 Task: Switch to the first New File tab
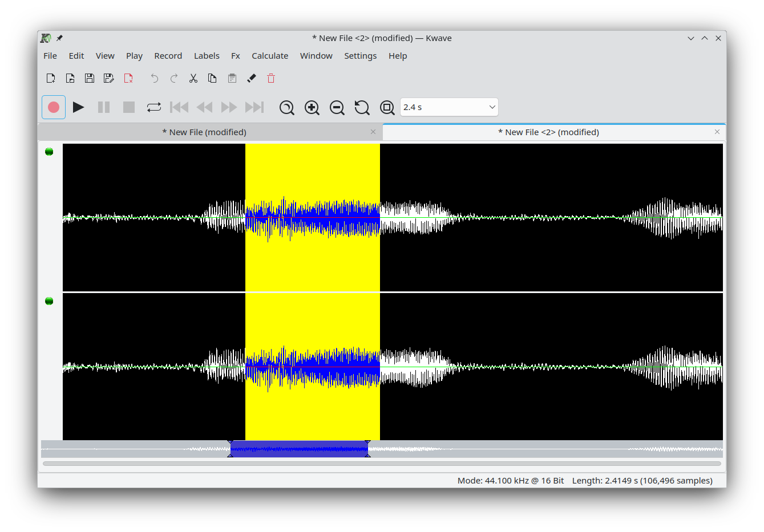204,132
